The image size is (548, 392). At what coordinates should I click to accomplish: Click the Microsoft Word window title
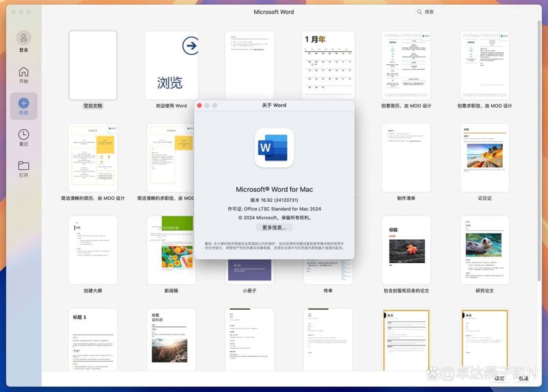pyautogui.click(x=273, y=12)
